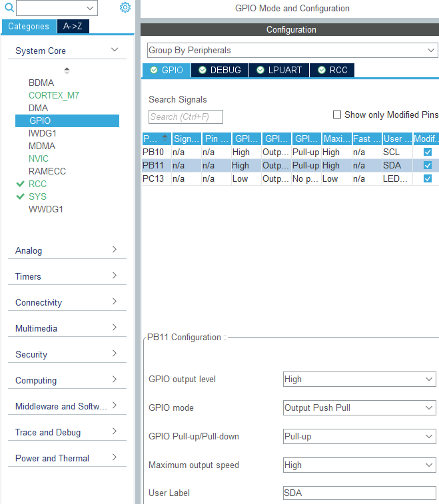The image size is (439, 504).
Task: Click the LED... user label cell
Action: pyautogui.click(x=397, y=178)
